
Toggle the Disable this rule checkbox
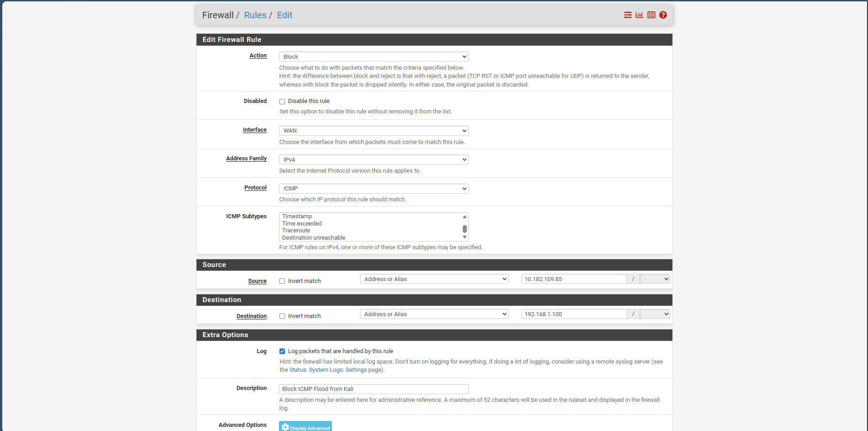282,102
